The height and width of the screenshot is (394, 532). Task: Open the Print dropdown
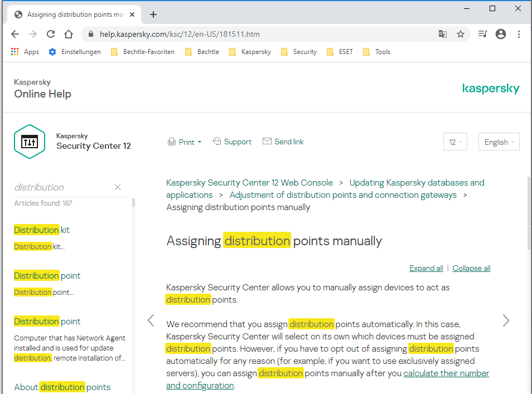[x=185, y=142]
